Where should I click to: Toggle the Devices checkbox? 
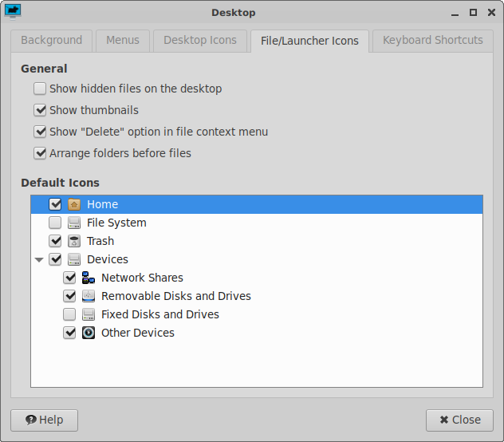55,259
